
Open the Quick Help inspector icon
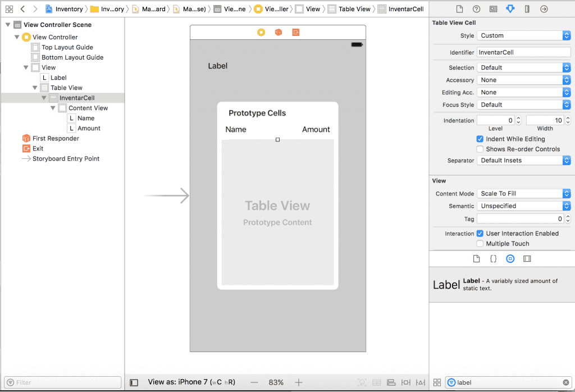pos(476,9)
